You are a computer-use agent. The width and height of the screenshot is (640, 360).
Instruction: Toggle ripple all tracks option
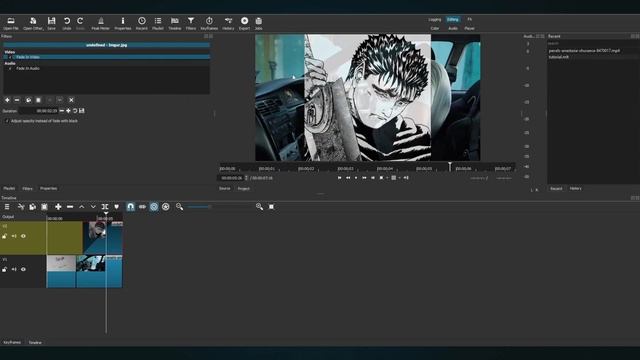pyautogui.click(x=166, y=207)
